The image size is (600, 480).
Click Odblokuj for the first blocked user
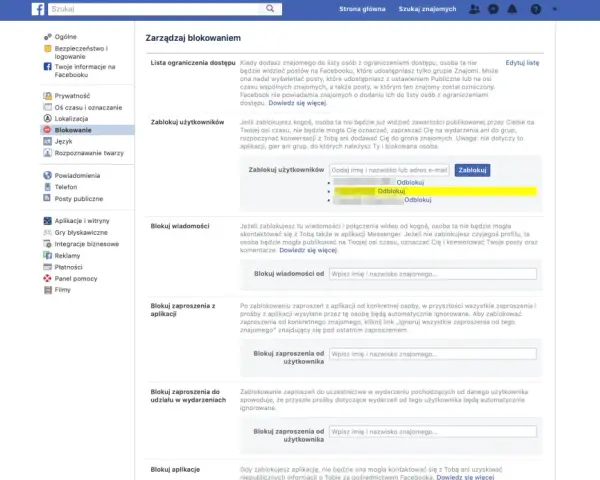click(410, 183)
